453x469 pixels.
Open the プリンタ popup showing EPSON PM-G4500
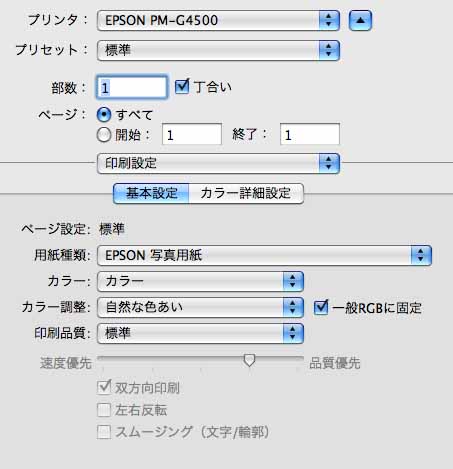[218, 20]
